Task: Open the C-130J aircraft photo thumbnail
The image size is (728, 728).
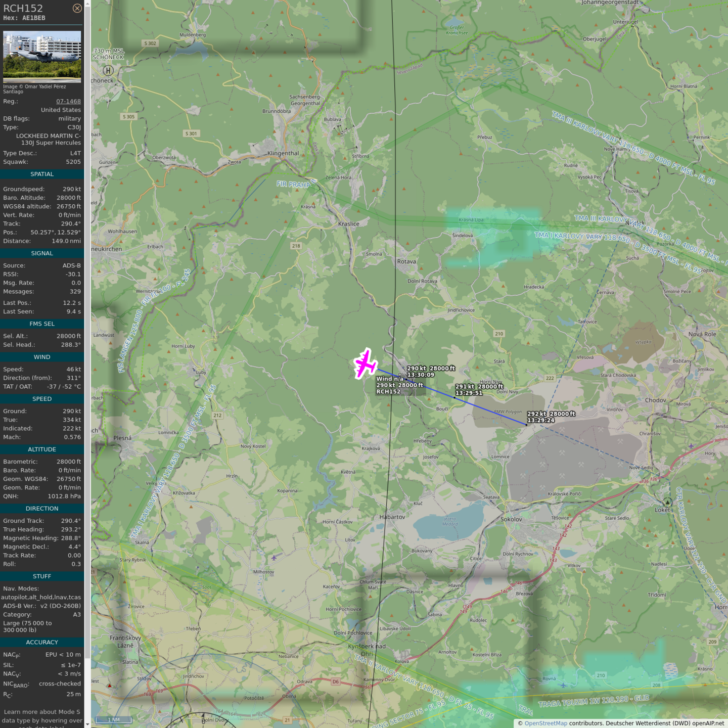Action: point(42,56)
